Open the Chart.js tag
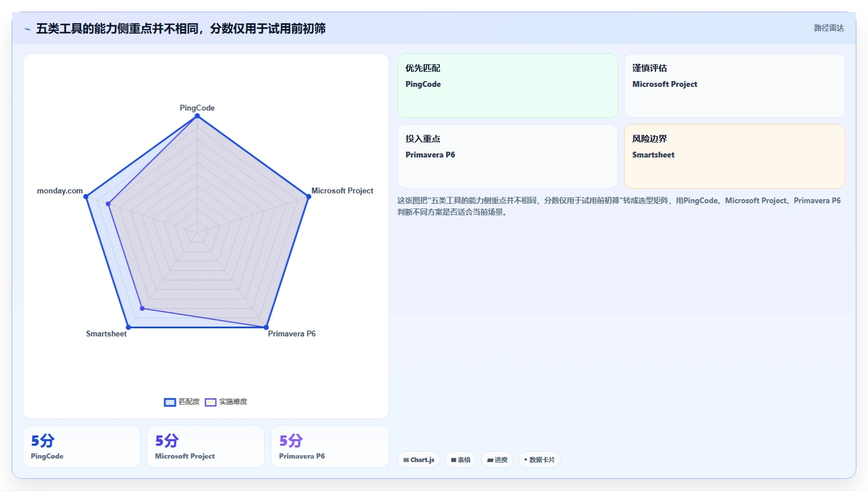Image resolution: width=868 pixels, height=491 pixels. 419,460
